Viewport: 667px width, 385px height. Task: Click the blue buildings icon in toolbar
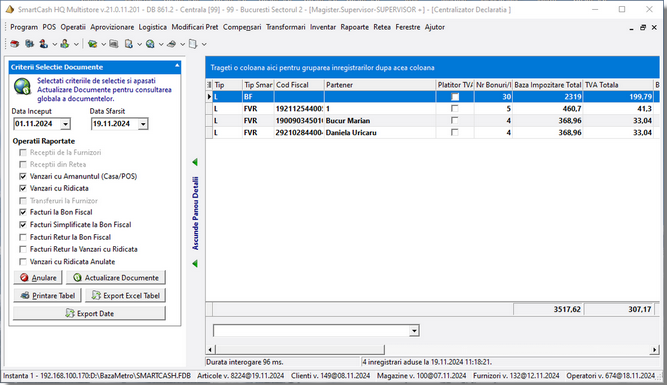pos(29,44)
